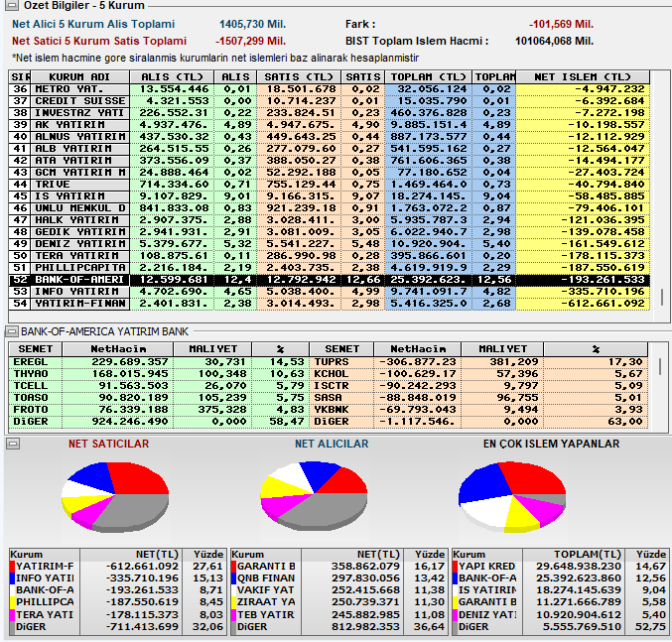Click red swatch beside YATIRIM-F in sellers legend
This screenshot has height=642, width=672.
(x=12, y=567)
